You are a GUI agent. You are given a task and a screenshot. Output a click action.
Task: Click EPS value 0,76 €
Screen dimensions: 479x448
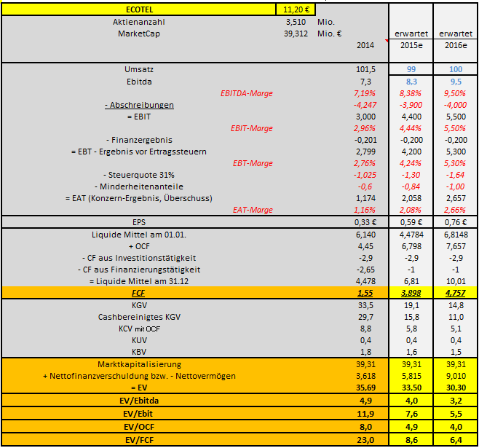[456, 222]
